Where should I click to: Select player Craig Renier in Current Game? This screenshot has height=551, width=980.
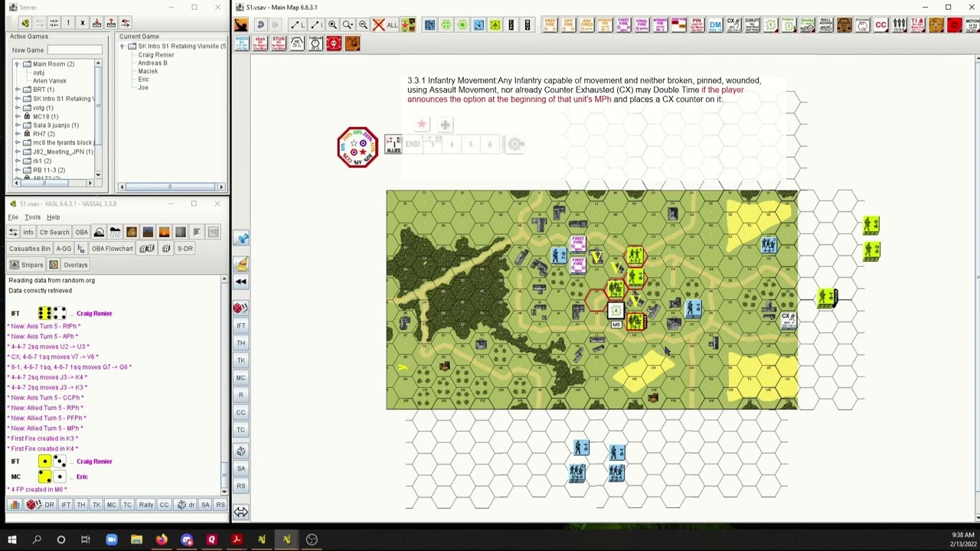pyautogui.click(x=156, y=55)
